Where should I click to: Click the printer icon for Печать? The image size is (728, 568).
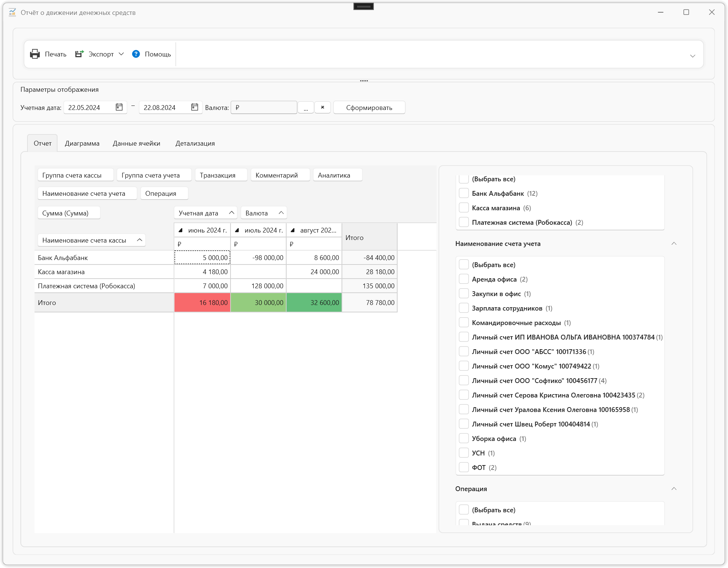point(35,54)
